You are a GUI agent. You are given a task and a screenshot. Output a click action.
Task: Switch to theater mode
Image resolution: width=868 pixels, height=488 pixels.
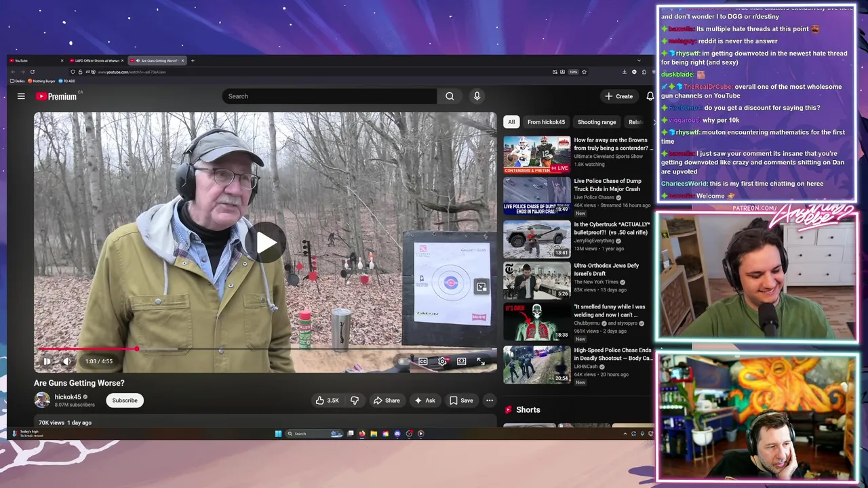click(x=462, y=361)
